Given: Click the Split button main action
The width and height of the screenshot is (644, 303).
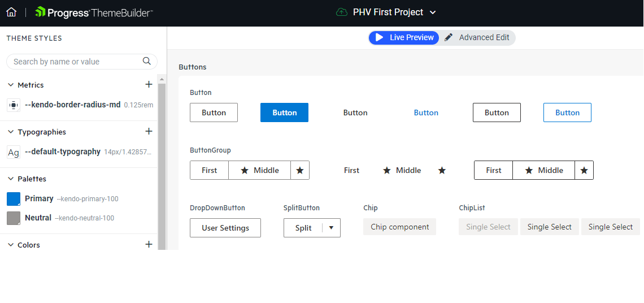Looking at the screenshot, I should click(303, 228).
